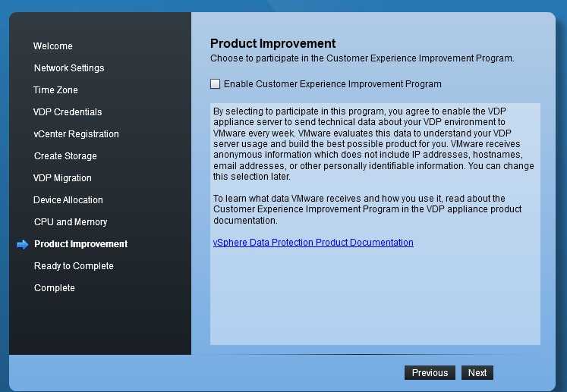Go to Create Storage step

click(65, 156)
